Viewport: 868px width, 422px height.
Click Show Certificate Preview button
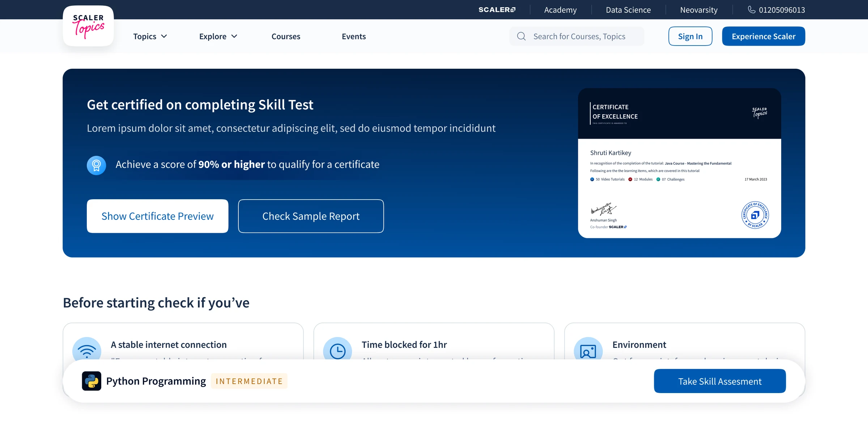tap(157, 216)
